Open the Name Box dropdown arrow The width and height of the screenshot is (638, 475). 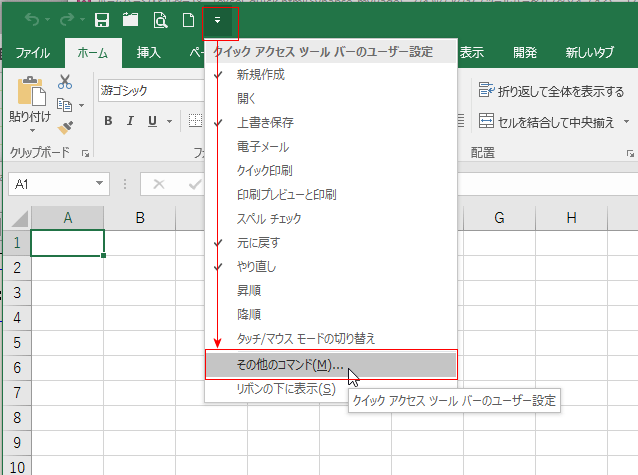(x=99, y=184)
